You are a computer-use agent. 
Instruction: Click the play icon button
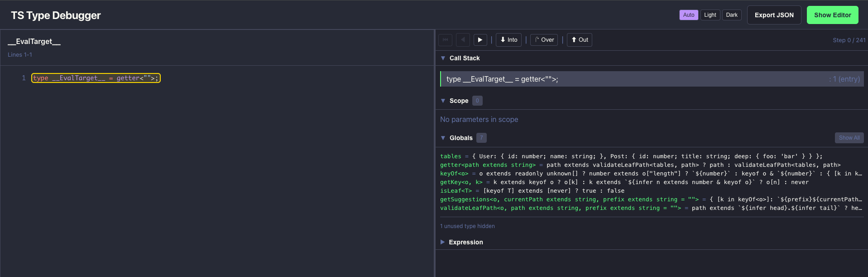480,40
